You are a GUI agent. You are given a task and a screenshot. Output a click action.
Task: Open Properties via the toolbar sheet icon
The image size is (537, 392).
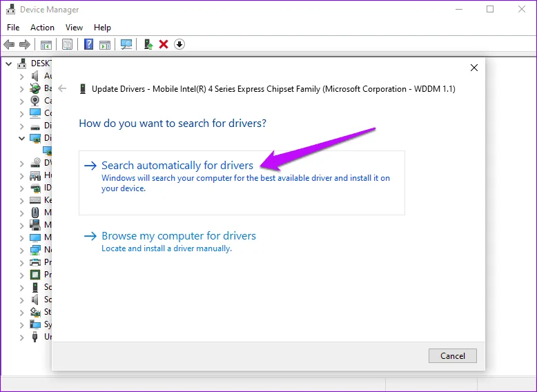click(67, 44)
